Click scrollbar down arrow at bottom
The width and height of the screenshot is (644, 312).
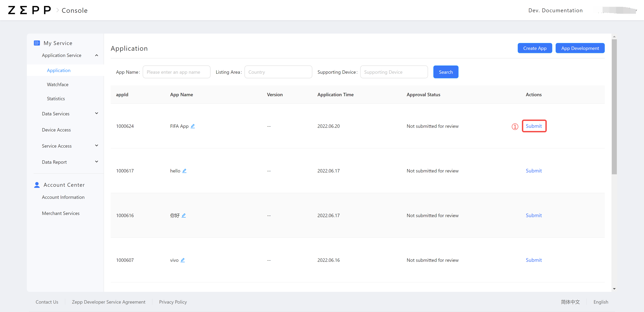(614, 289)
